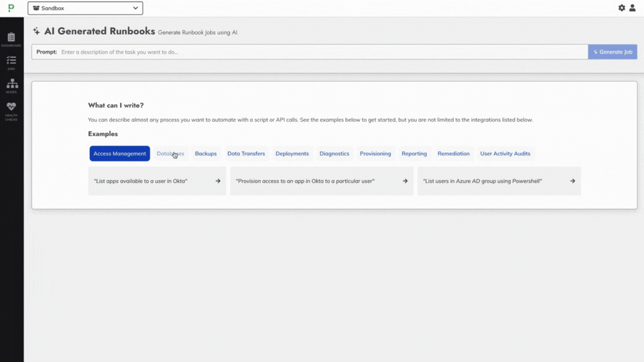Open the user profile icon

pos(632,8)
